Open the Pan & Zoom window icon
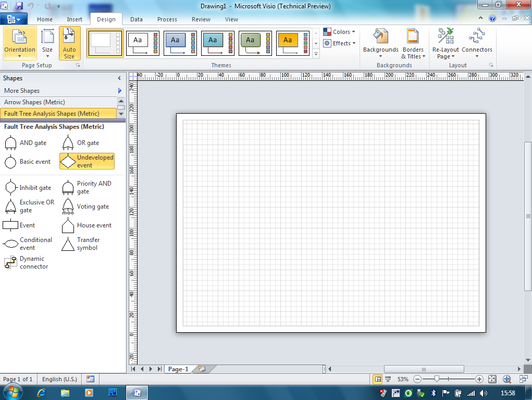This screenshot has height=400, width=532. click(x=507, y=379)
